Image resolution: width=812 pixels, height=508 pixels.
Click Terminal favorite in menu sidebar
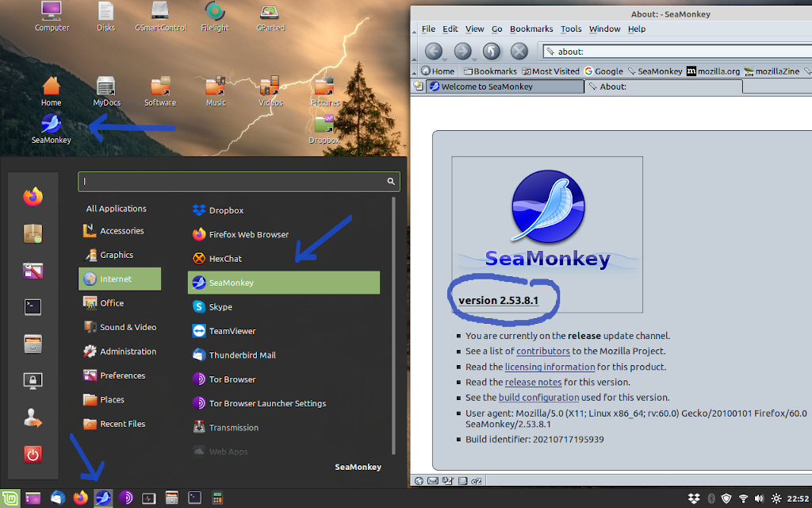pos(33,307)
